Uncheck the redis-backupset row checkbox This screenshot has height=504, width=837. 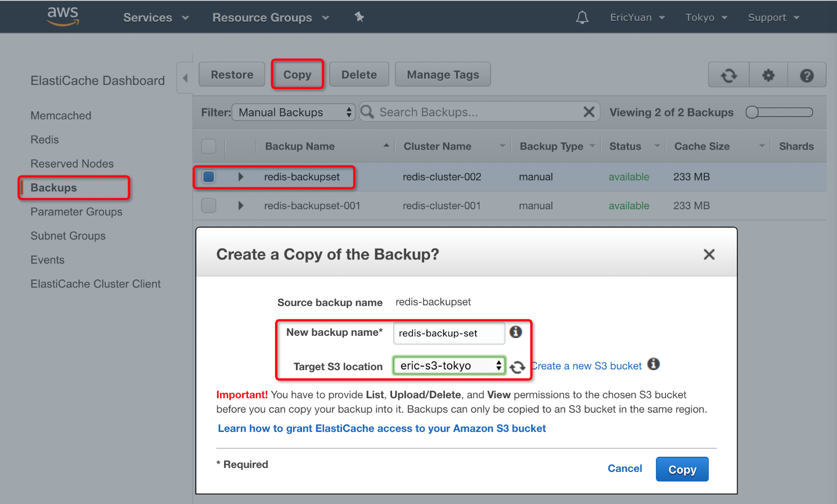[x=209, y=177]
